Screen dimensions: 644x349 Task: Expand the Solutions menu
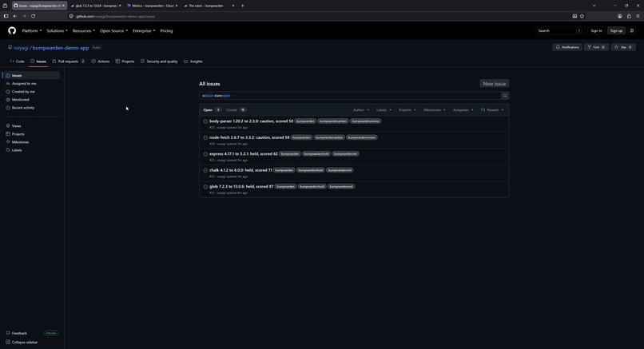click(x=57, y=31)
